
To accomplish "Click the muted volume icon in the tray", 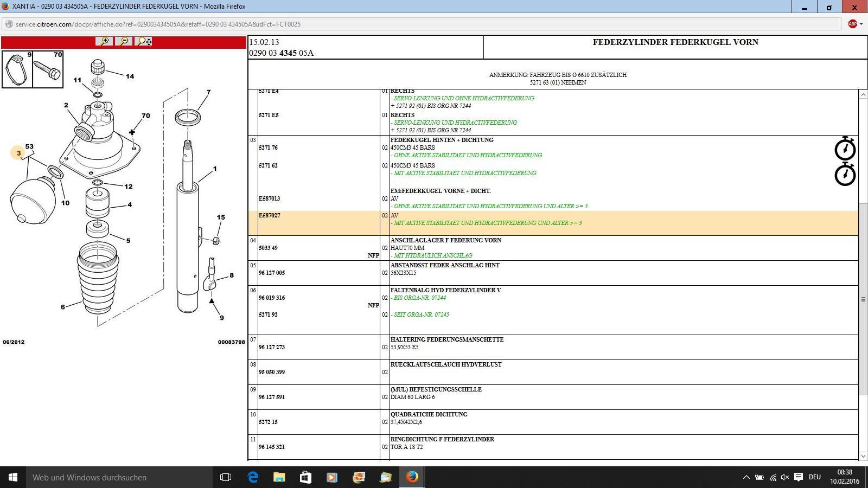I will point(785,477).
